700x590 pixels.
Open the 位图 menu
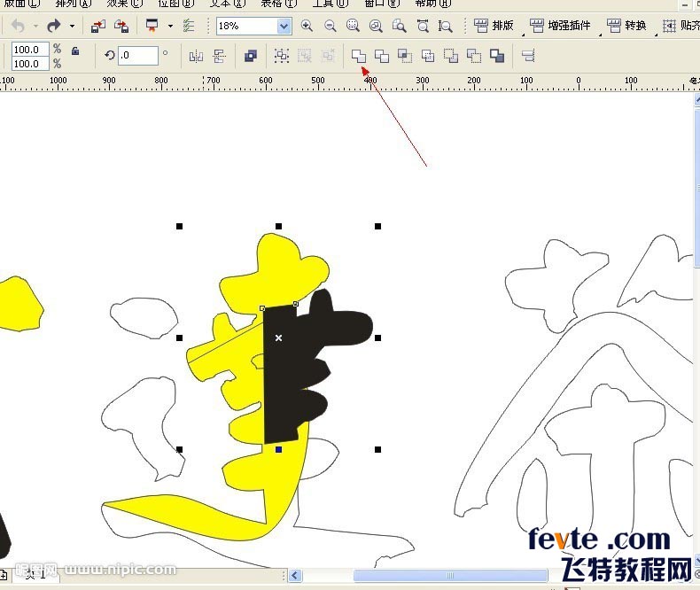176,4
